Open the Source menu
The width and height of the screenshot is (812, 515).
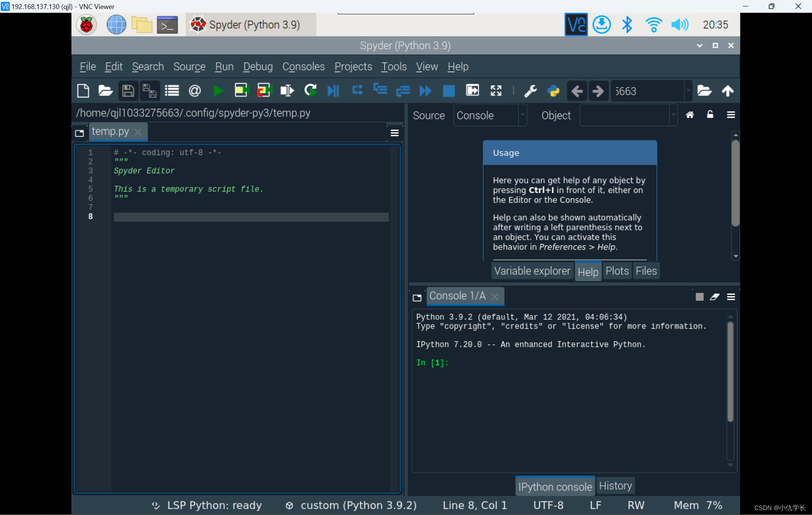[x=189, y=66]
